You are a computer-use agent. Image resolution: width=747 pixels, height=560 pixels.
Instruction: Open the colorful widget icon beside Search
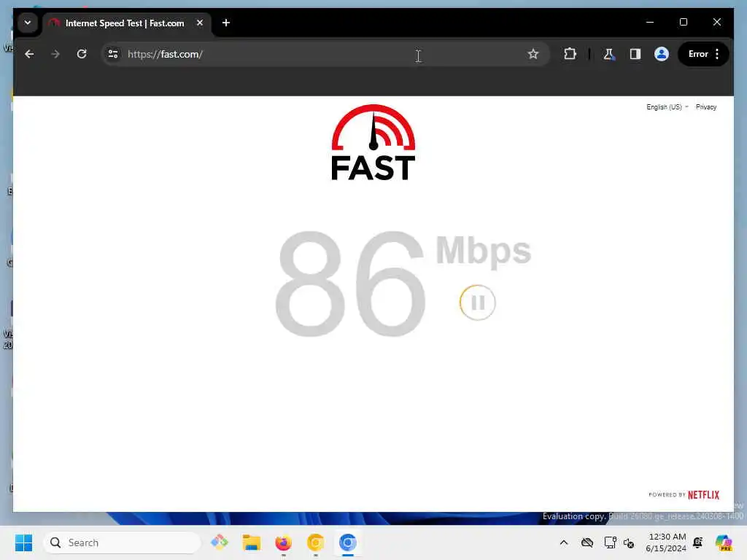220,542
